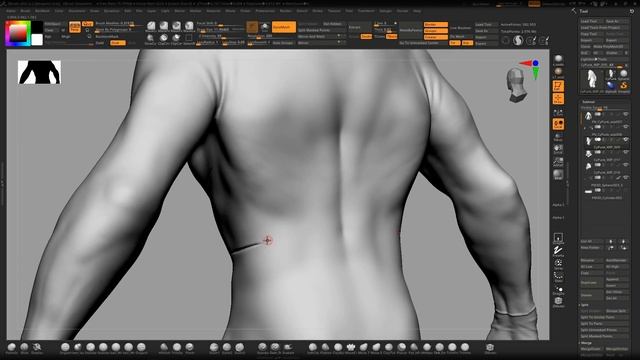Screen dimensions: 640x360
Task: Click the Live Boolean button
Action: tap(461, 28)
